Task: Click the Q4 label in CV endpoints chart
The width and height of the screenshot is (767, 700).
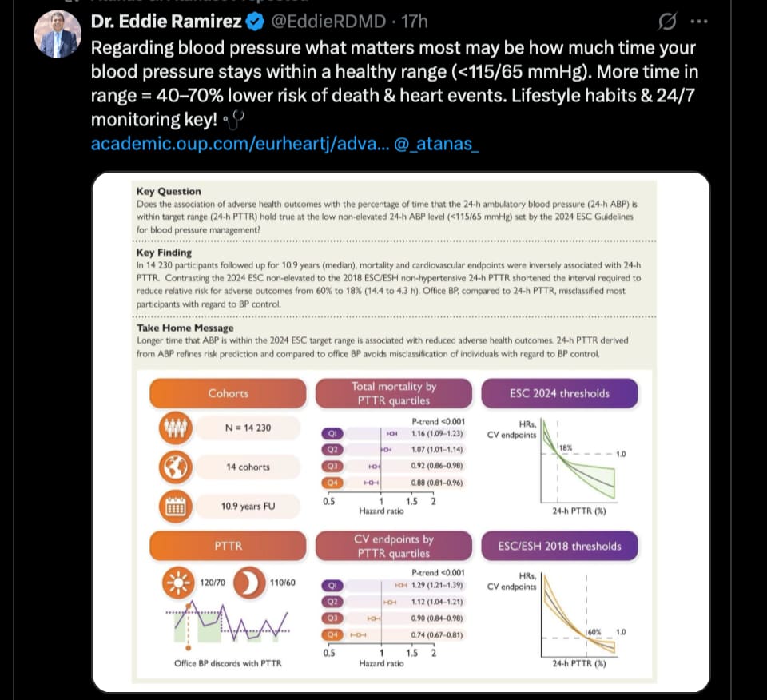Action: point(332,635)
